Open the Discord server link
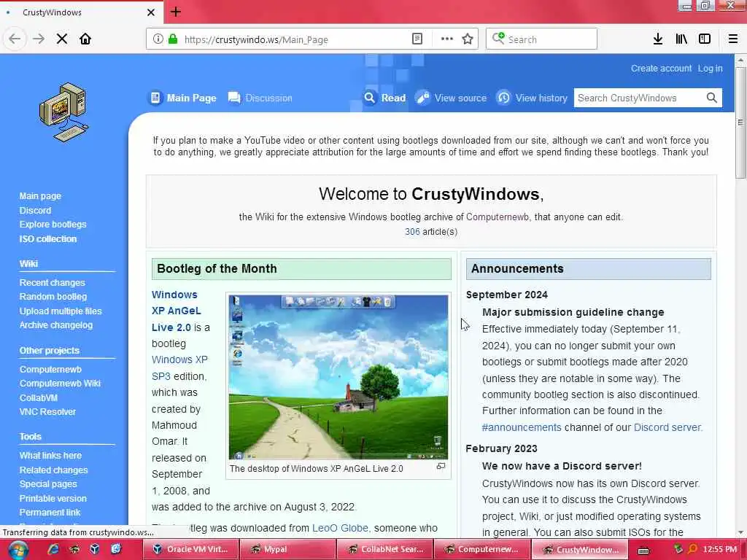This screenshot has height=560, width=747. 667,427
